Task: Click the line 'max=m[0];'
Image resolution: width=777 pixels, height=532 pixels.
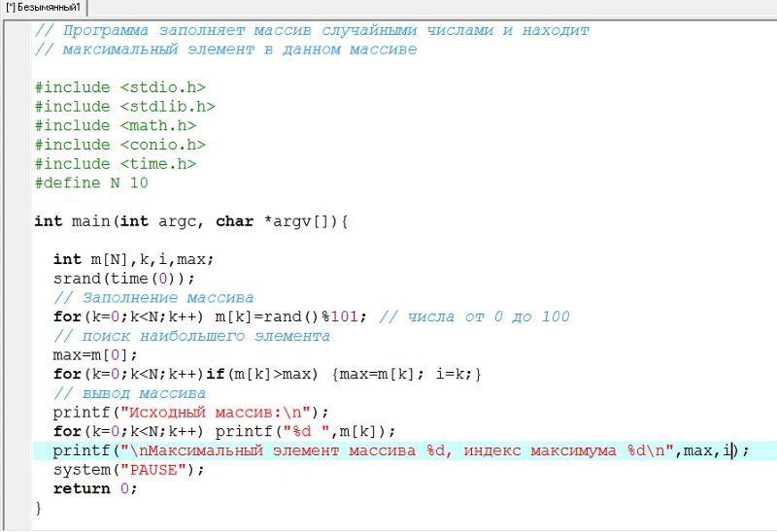Action: coord(95,355)
